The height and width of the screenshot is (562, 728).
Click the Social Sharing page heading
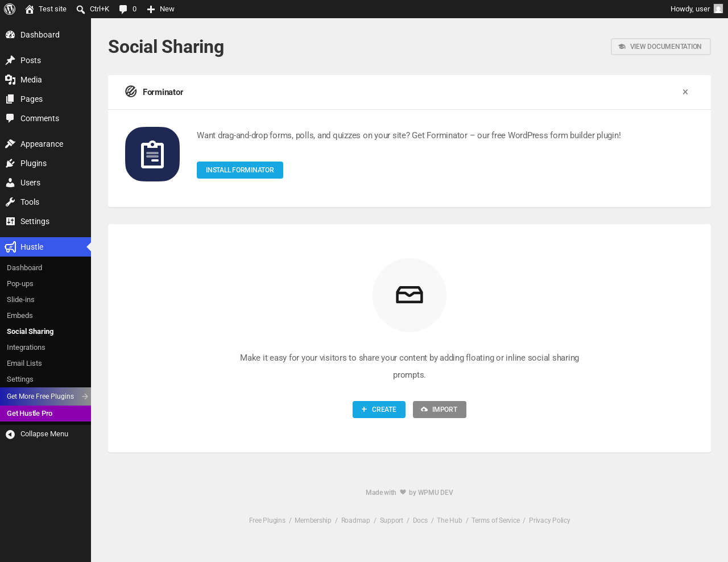[166, 47]
